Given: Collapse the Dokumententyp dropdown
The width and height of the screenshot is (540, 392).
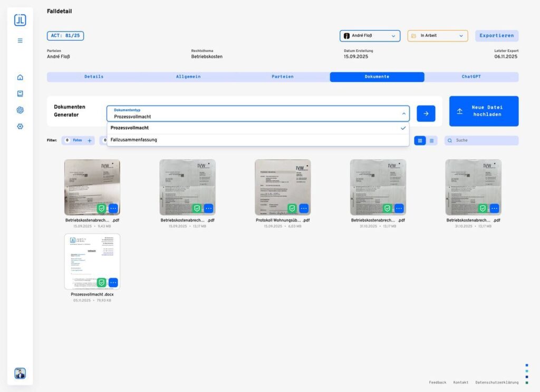Looking at the screenshot, I should tap(404, 113).
